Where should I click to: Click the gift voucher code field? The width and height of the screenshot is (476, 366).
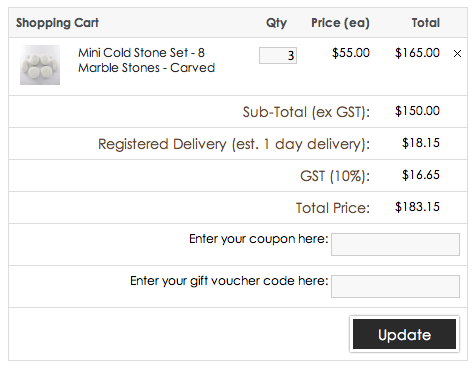[395, 286]
